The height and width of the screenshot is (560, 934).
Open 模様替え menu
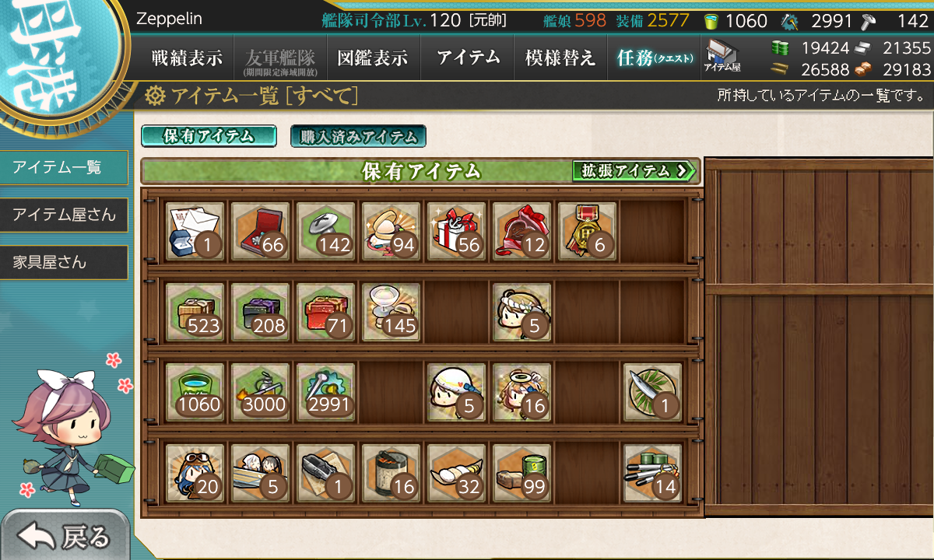coord(560,58)
